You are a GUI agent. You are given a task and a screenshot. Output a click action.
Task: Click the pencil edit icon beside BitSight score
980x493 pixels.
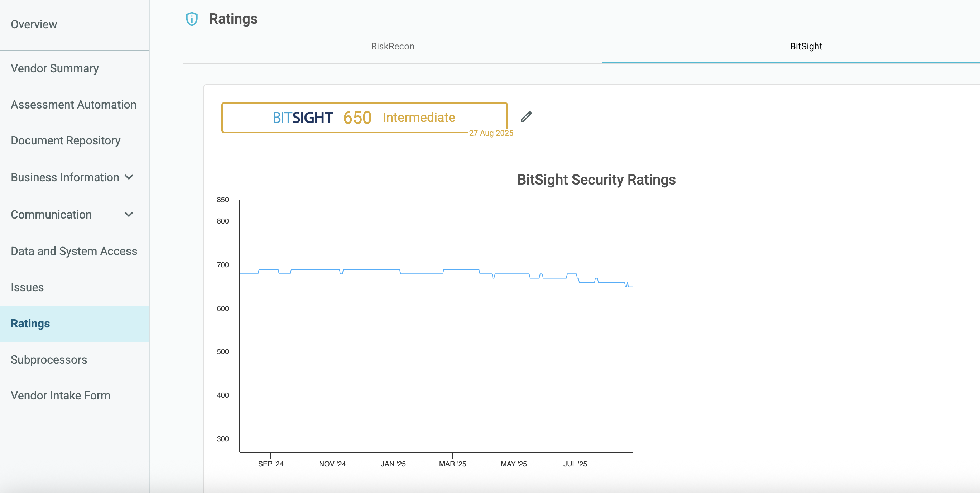pos(526,117)
